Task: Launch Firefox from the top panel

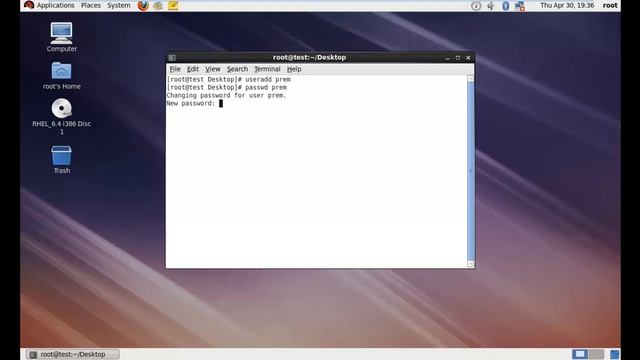Action: coord(143,5)
